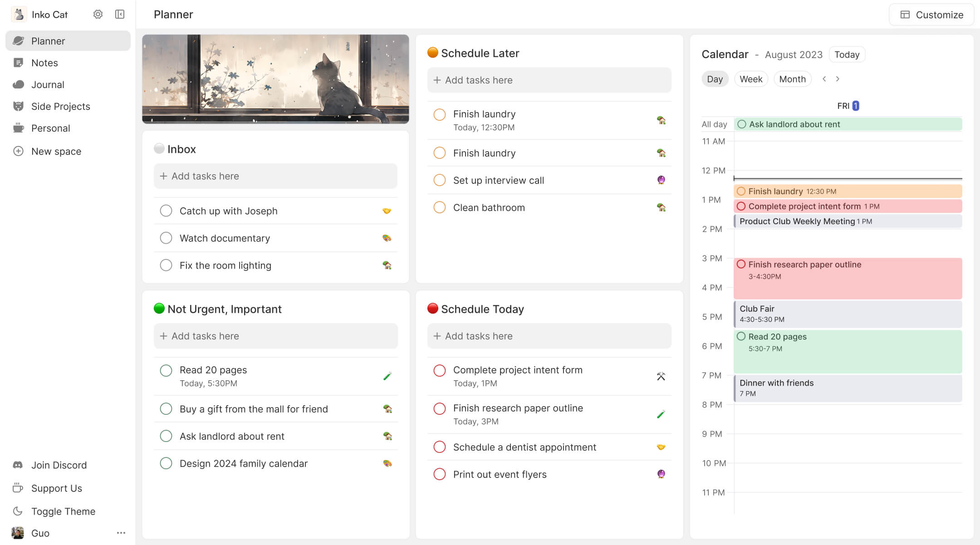Click the New space sidebar icon
The height and width of the screenshot is (545, 980).
click(x=18, y=150)
